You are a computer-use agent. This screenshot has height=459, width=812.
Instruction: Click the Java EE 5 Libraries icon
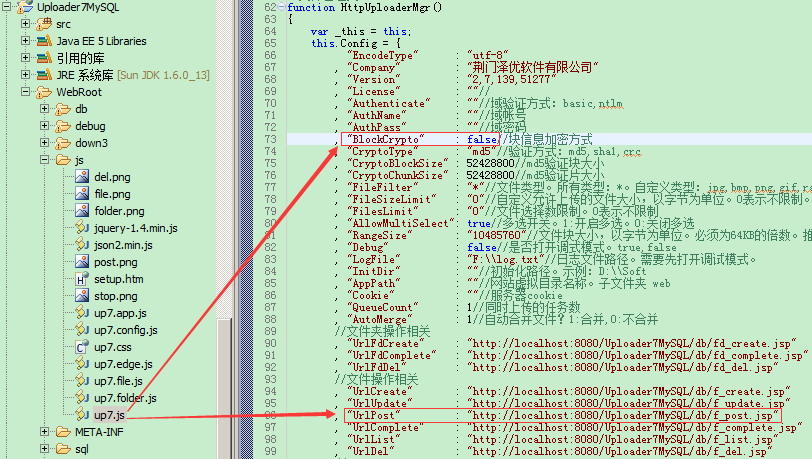[45, 40]
